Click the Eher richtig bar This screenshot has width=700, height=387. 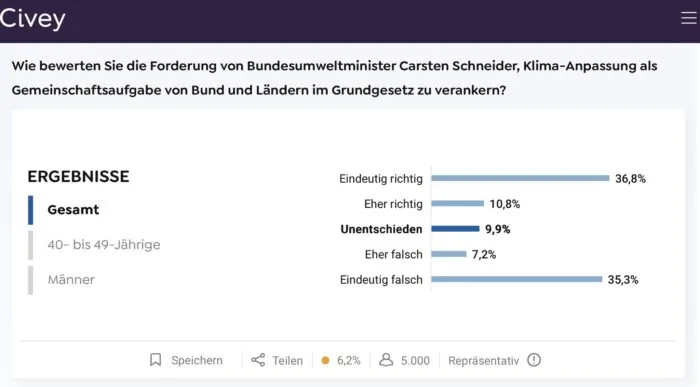[458, 204]
